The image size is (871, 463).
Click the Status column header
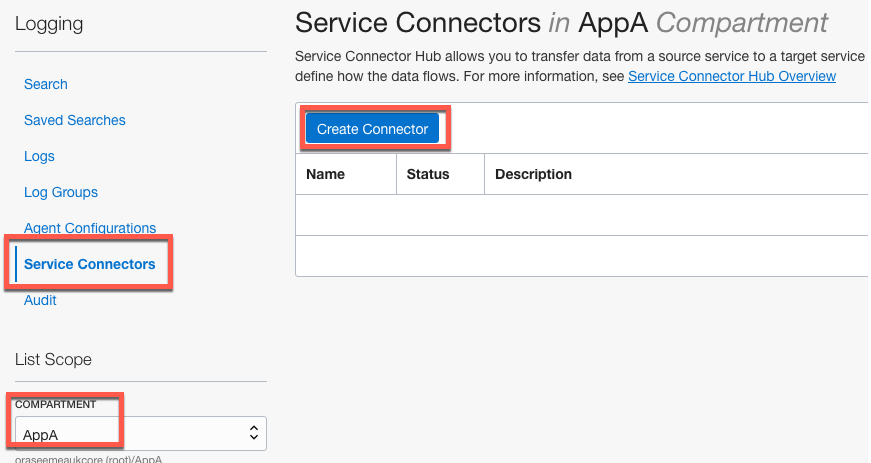click(428, 174)
